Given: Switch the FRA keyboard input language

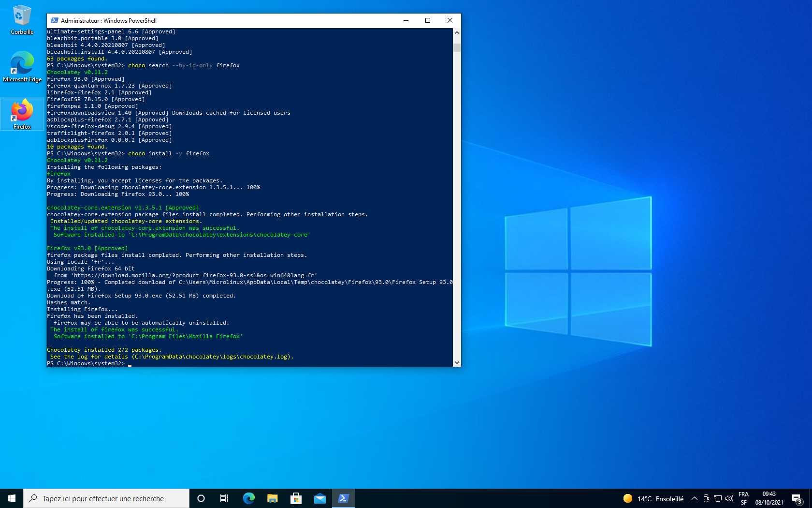Looking at the screenshot, I should click(x=743, y=498).
